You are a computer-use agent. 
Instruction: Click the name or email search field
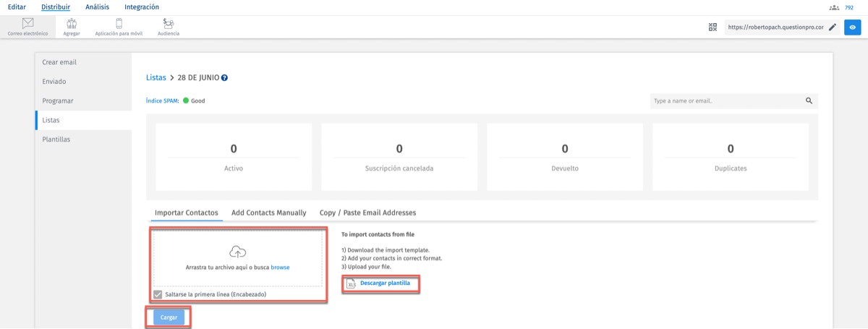click(x=726, y=101)
